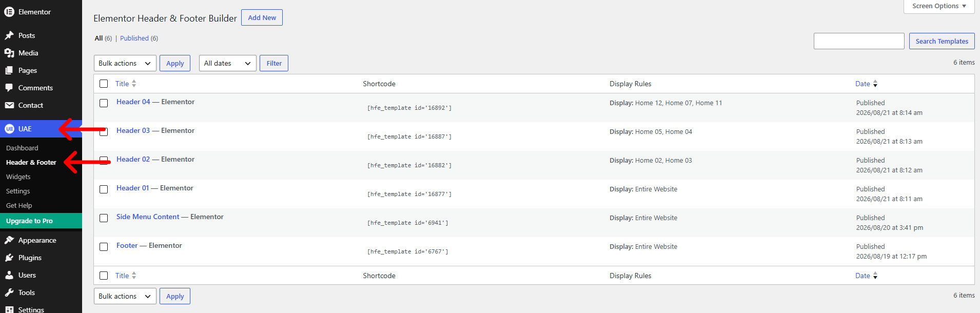Click the Search Templates button

(942, 41)
